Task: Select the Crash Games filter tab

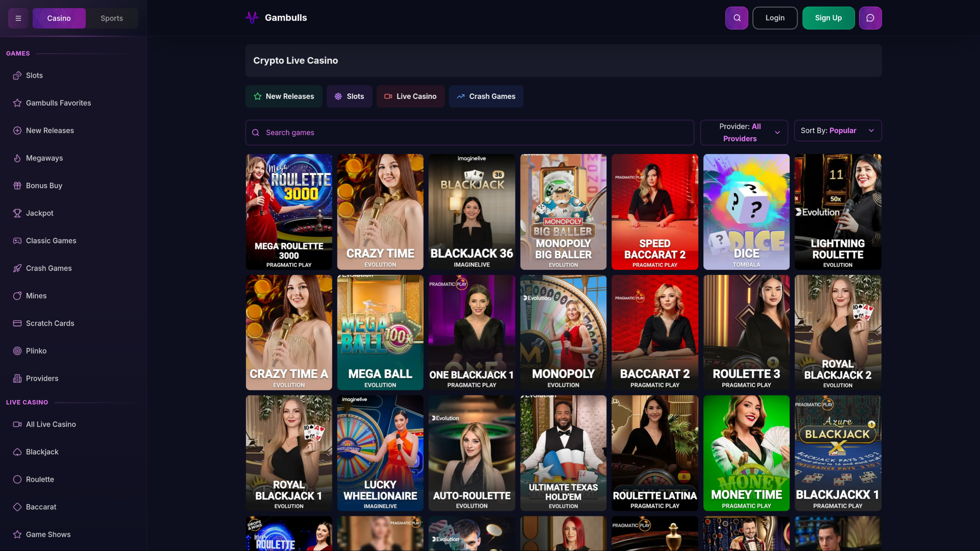Action: pos(486,96)
